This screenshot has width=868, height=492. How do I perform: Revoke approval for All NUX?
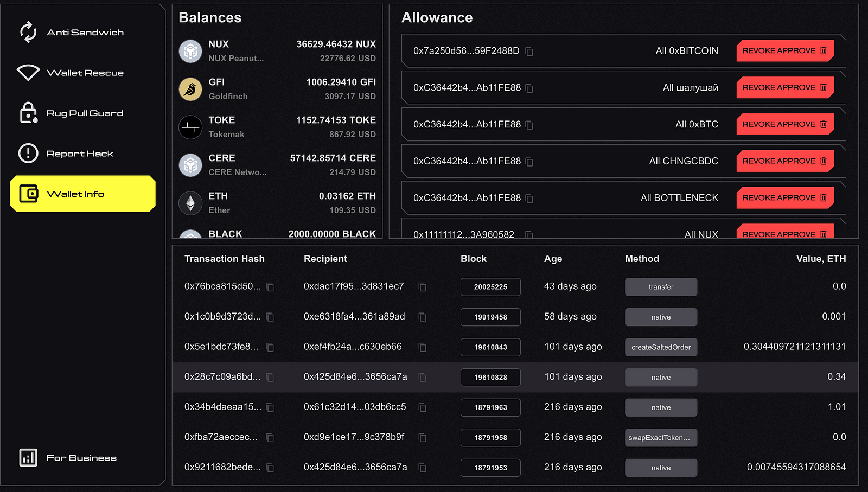tap(785, 232)
